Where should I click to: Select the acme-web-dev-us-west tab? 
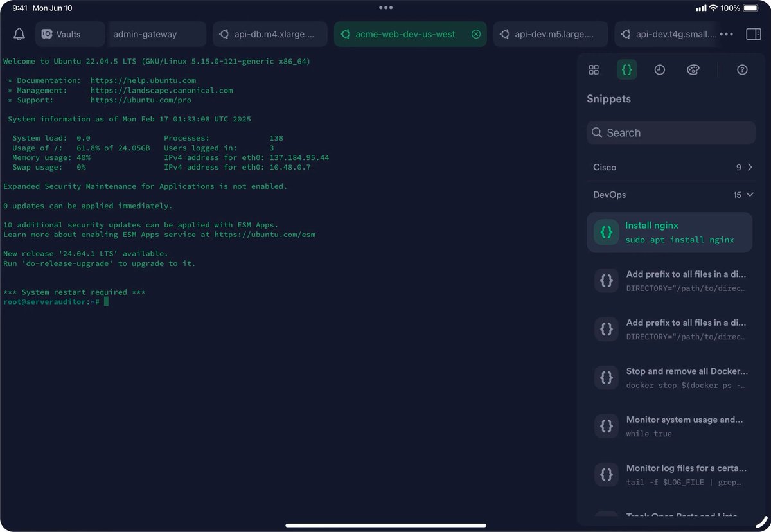point(410,34)
